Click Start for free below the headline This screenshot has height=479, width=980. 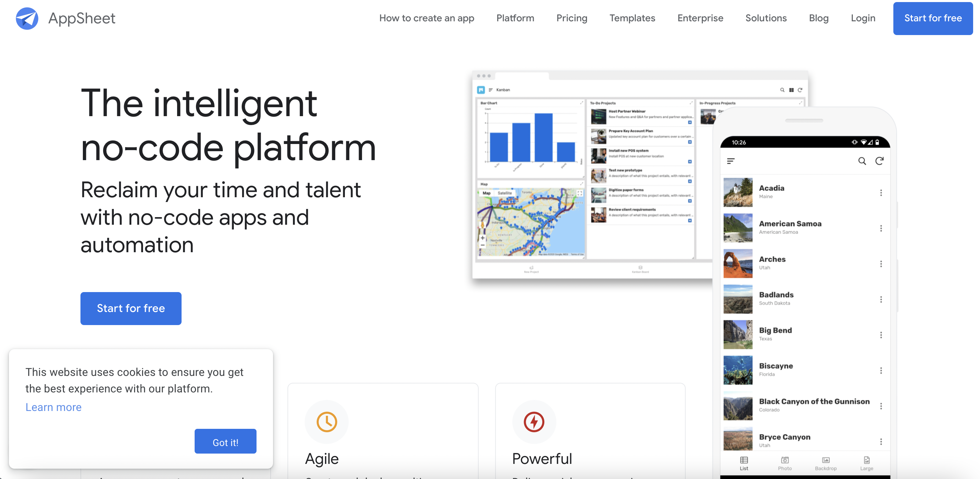131,308
